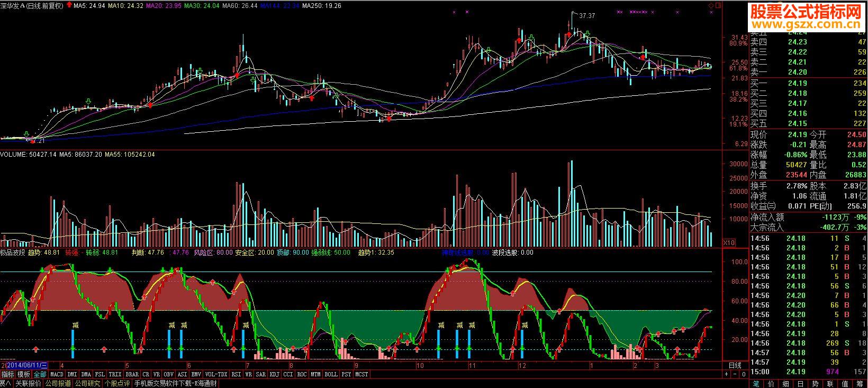
Task: Switch indicator to TRIX
Action: 115,374
